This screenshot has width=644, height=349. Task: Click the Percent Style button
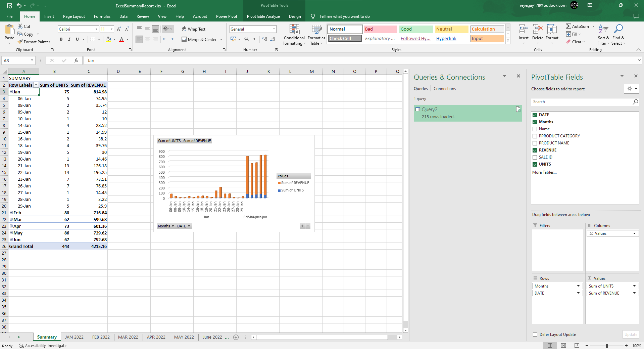(x=246, y=39)
